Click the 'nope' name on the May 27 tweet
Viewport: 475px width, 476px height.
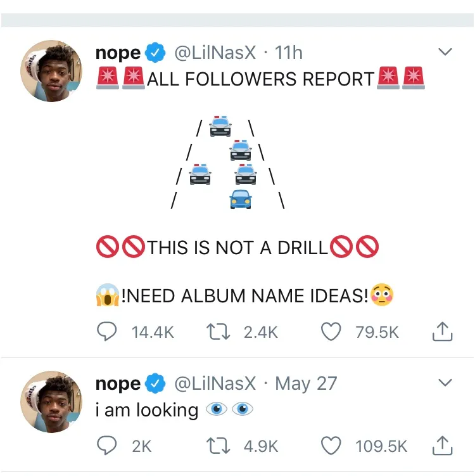(x=118, y=383)
